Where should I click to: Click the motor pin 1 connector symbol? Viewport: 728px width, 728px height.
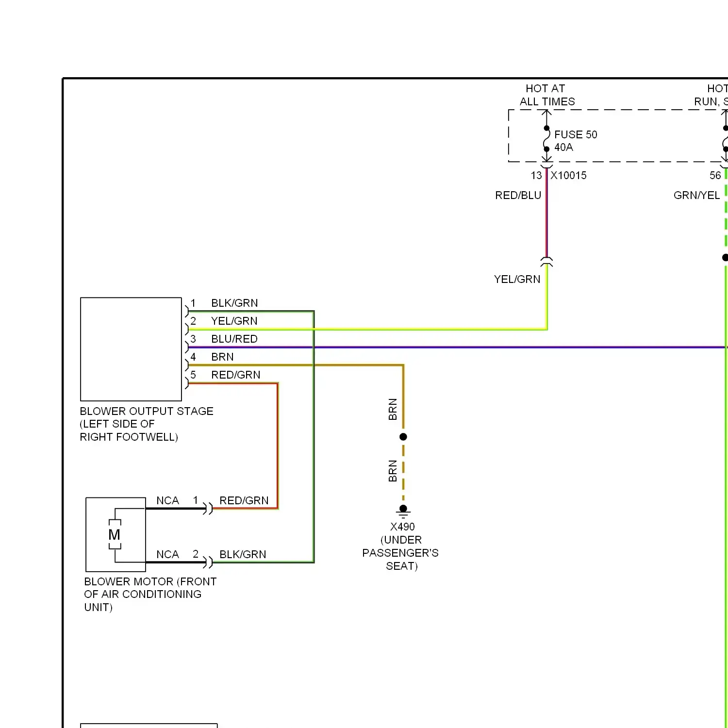coord(209,509)
